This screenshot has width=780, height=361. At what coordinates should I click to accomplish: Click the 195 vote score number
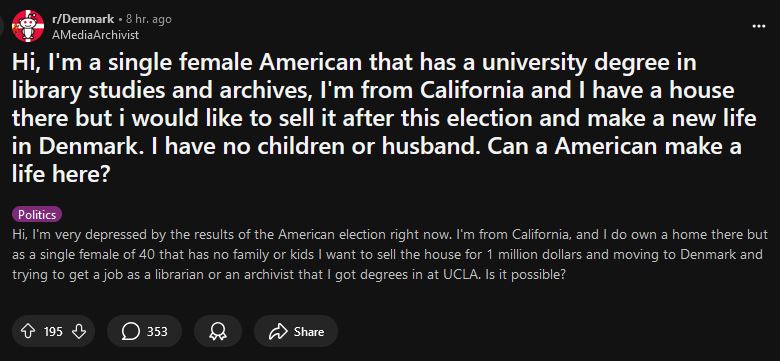53,332
